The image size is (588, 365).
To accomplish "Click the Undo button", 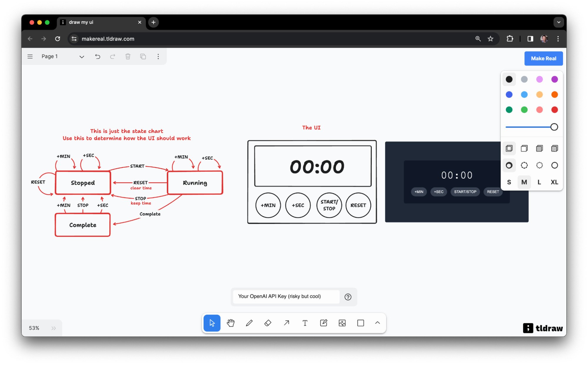I will point(97,56).
